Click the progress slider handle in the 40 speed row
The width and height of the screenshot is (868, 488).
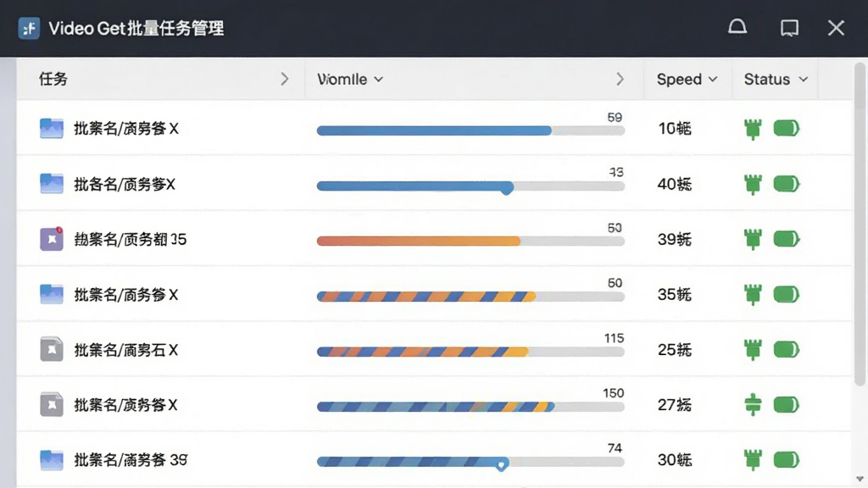[x=507, y=188]
